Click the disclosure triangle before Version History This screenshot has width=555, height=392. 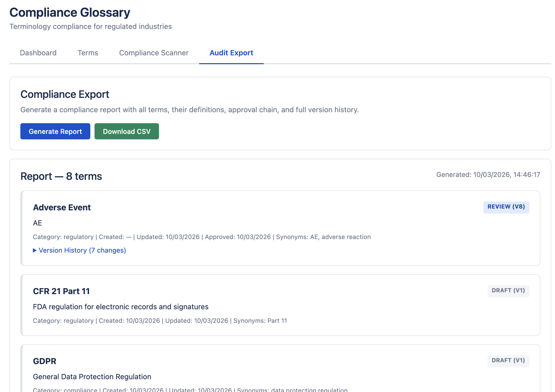35,250
